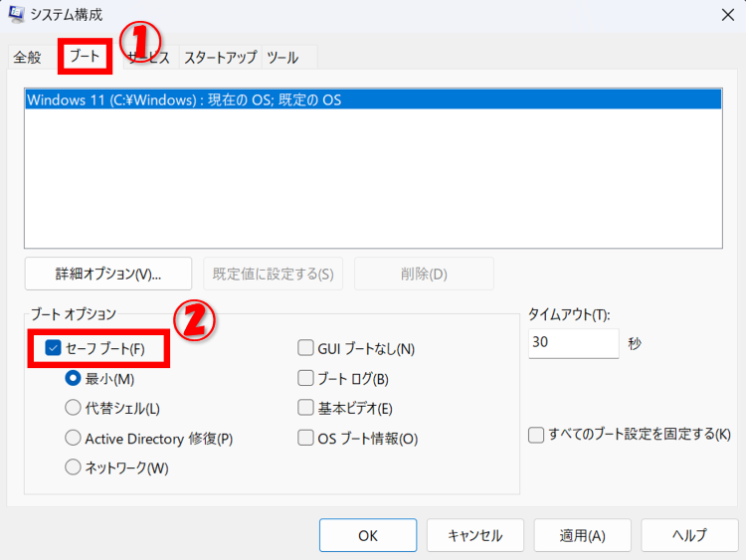Switch to the 全般 tab
The width and height of the screenshot is (746, 560).
coord(27,58)
